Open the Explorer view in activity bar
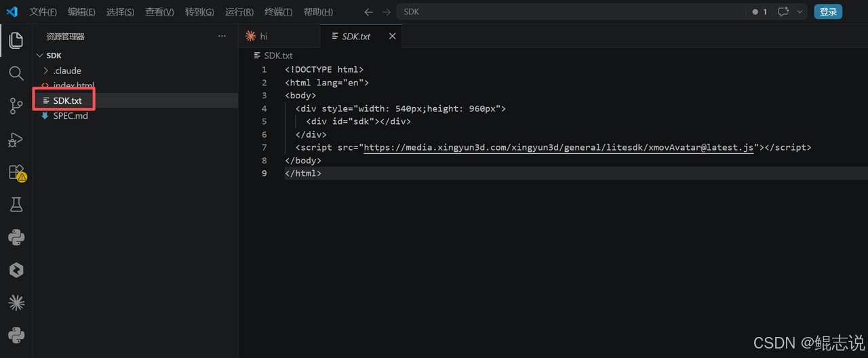868x358 pixels. pos(16,40)
